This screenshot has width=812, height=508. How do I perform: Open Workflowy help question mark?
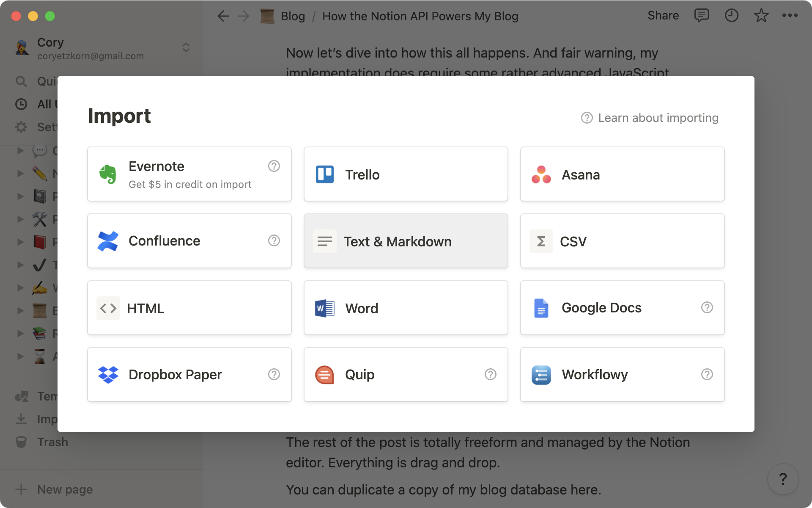[707, 374]
